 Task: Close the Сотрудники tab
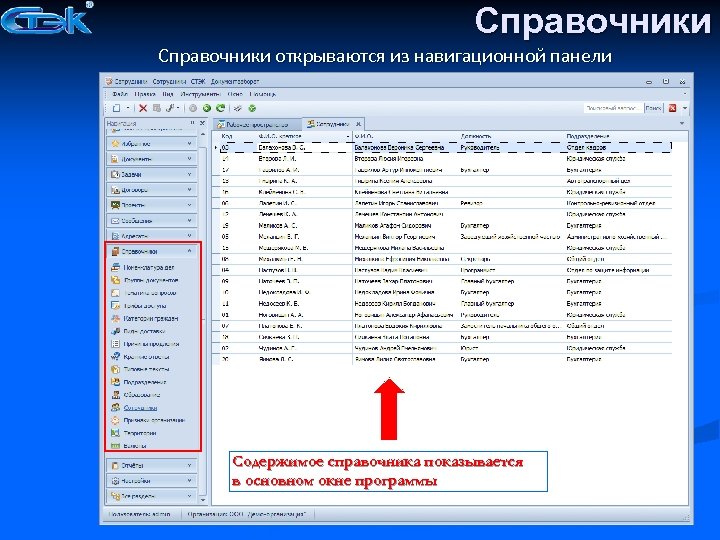tap(359, 124)
